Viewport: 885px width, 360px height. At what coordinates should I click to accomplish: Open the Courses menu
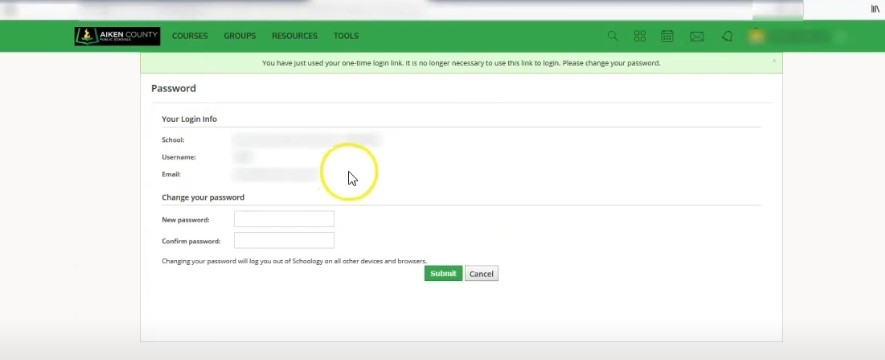pos(190,36)
